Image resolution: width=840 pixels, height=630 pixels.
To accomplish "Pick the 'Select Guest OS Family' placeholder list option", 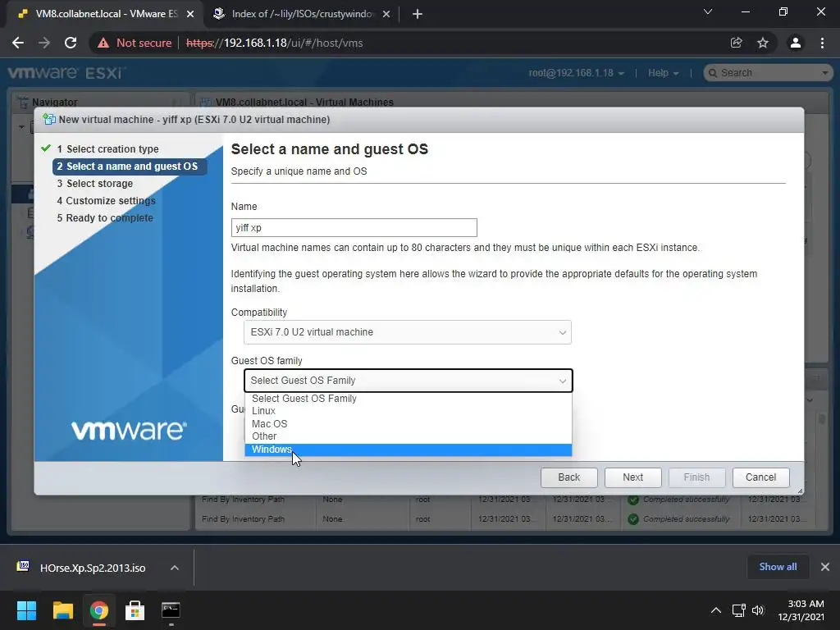I will click(x=408, y=399).
